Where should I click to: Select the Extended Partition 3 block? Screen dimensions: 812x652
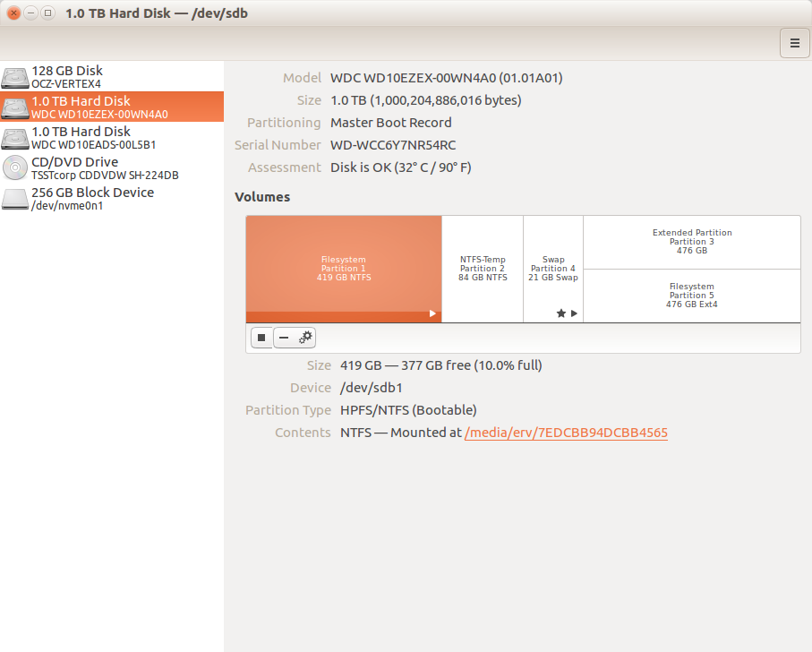692,242
